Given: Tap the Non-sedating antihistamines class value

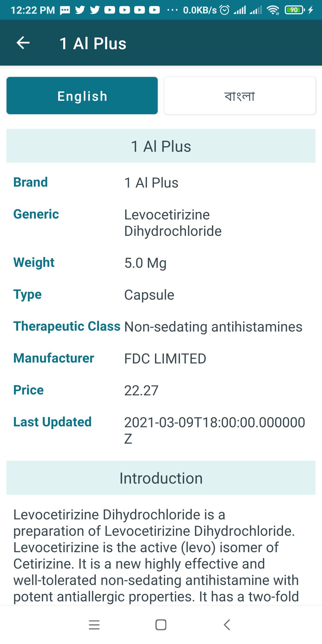Looking at the screenshot, I should coord(213,327).
